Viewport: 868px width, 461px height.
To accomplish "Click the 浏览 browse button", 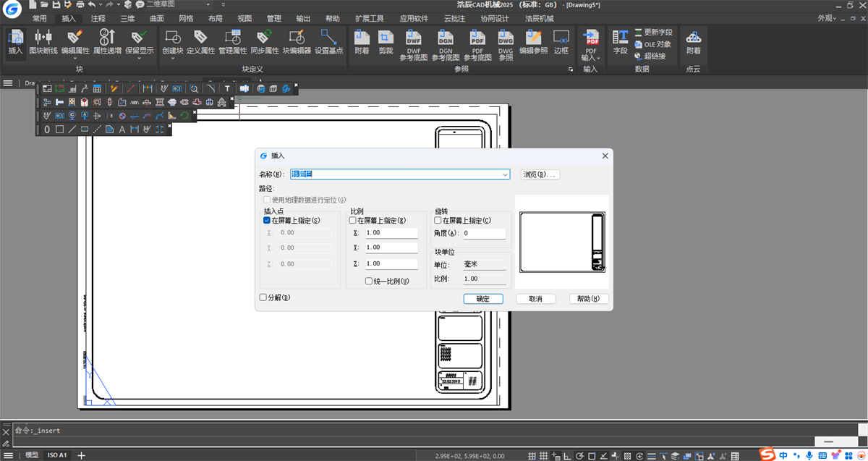I will [540, 174].
